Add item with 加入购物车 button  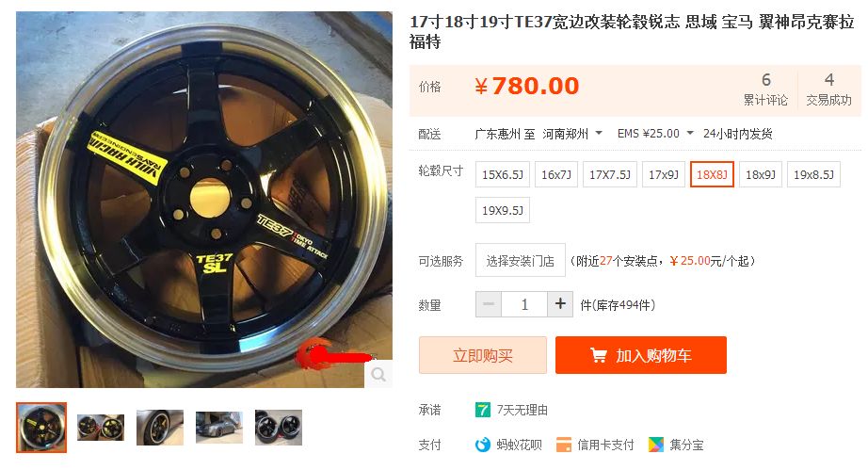641,355
